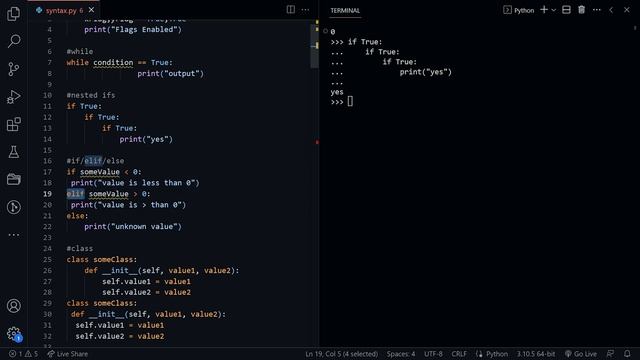The image size is (640, 360).
Task: Show errors and warnings in status bar
Action: [x=23, y=354]
